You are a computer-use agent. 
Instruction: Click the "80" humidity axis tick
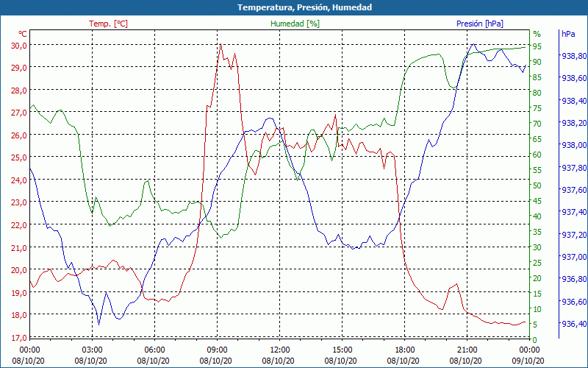point(537,93)
